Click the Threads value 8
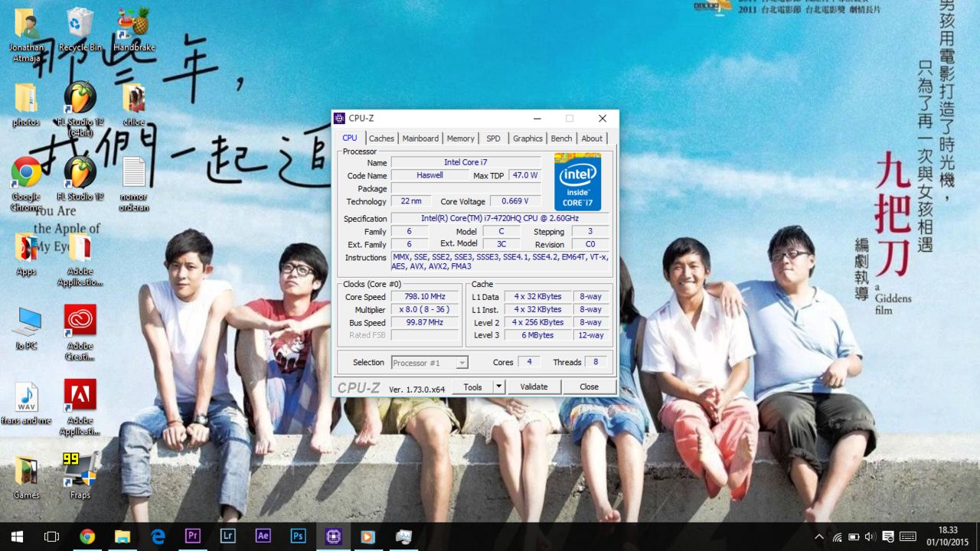 [x=596, y=362]
